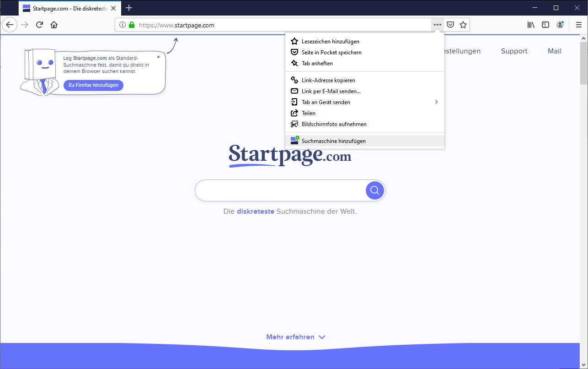This screenshot has width=588, height=369.
Task: Click the scrollbar down arrow
Action: (583, 364)
